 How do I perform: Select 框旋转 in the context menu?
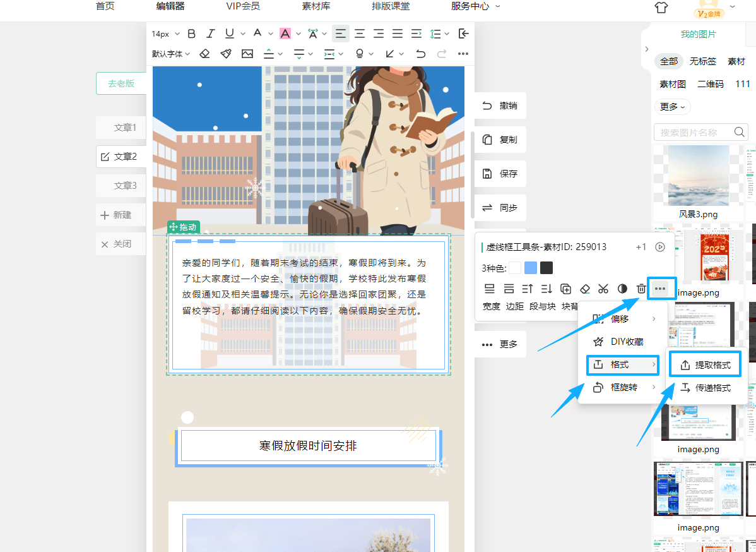(x=623, y=387)
